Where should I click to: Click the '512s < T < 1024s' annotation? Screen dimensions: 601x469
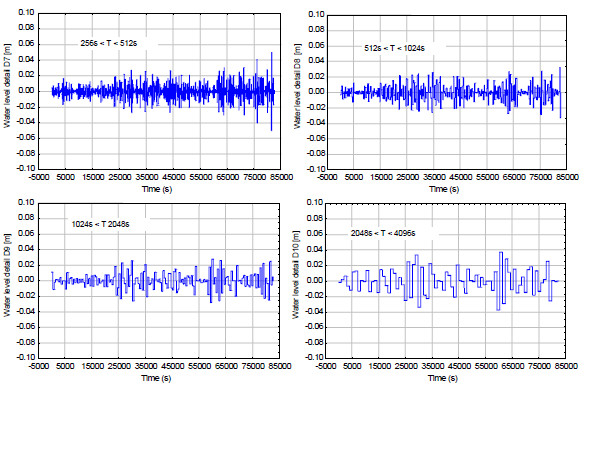pyautogui.click(x=394, y=48)
